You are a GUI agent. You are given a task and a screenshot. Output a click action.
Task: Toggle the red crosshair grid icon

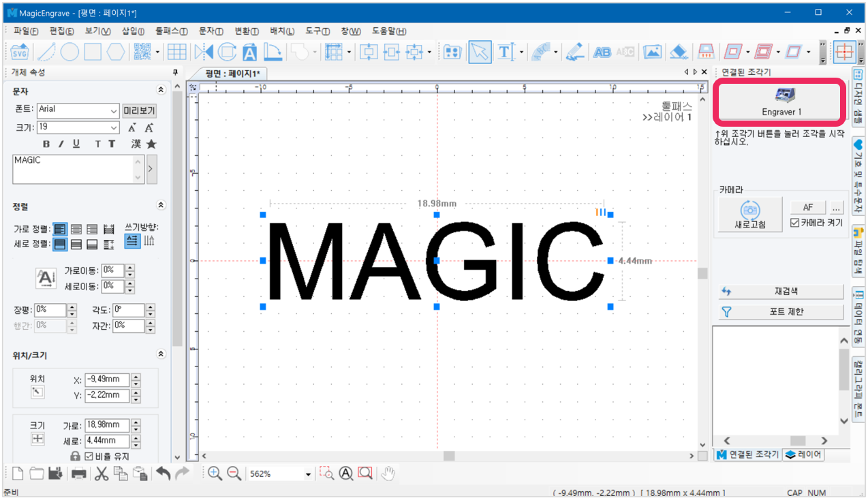pyautogui.click(x=846, y=52)
